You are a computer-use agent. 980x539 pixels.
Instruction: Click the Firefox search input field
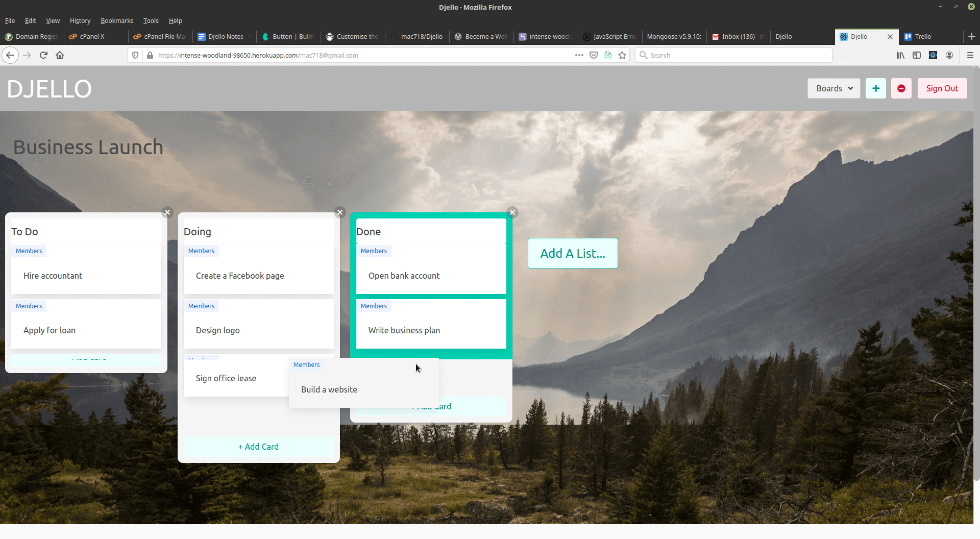coord(733,55)
